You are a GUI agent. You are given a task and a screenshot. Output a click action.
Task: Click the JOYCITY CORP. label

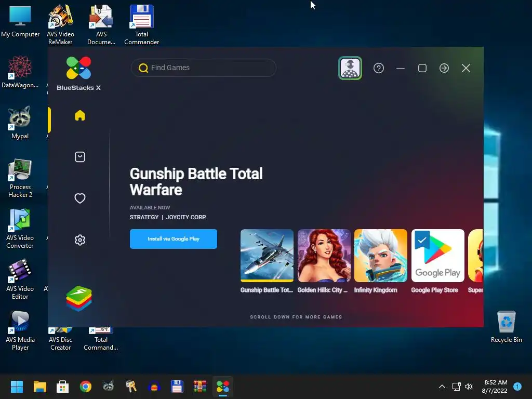(186, 217)
